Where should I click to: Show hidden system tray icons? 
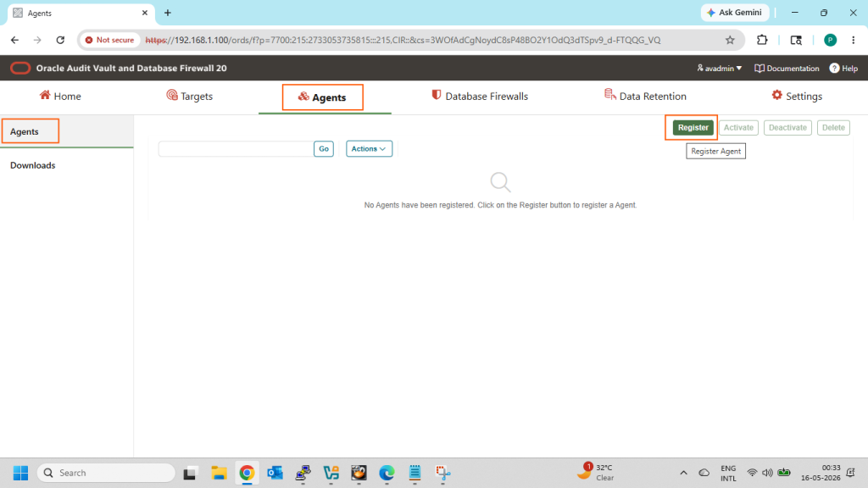pos(684,473)
